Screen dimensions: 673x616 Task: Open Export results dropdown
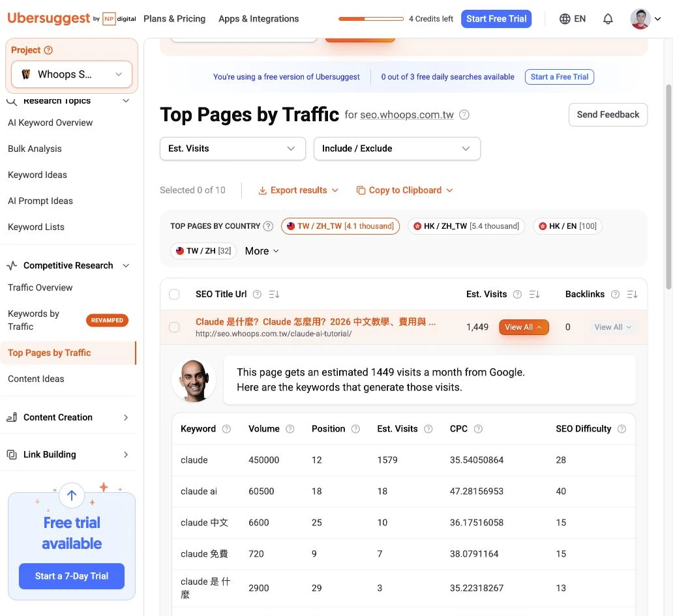[x=298, y=190]
